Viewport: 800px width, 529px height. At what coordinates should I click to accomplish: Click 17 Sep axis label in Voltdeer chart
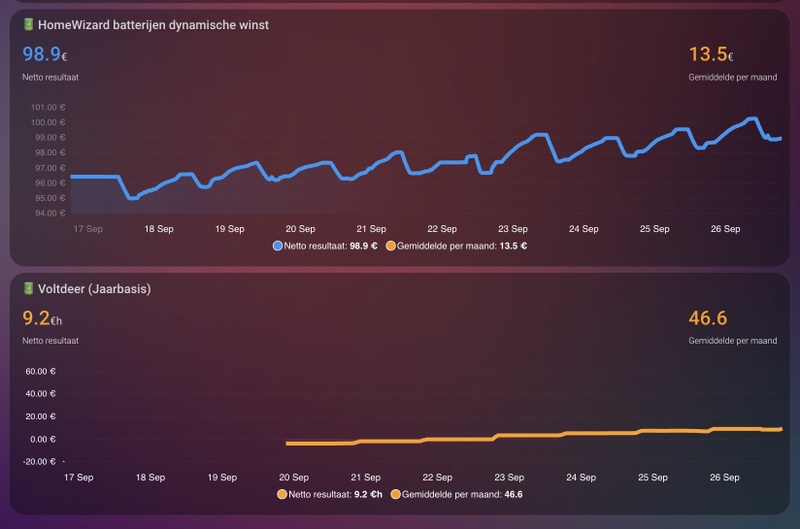pos(79,477)
